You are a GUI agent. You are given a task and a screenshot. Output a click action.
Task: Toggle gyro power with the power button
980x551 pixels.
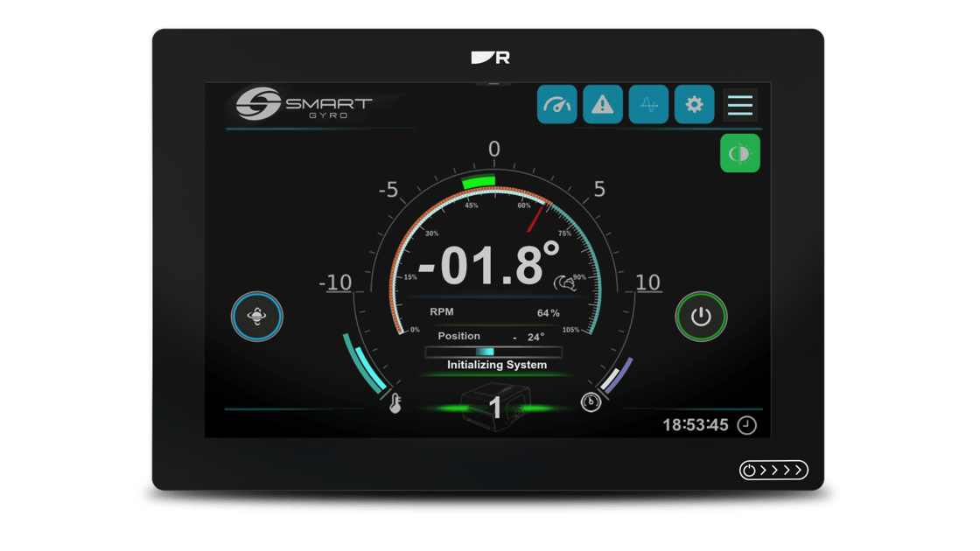pyautogui.click(x=700, y=317)
